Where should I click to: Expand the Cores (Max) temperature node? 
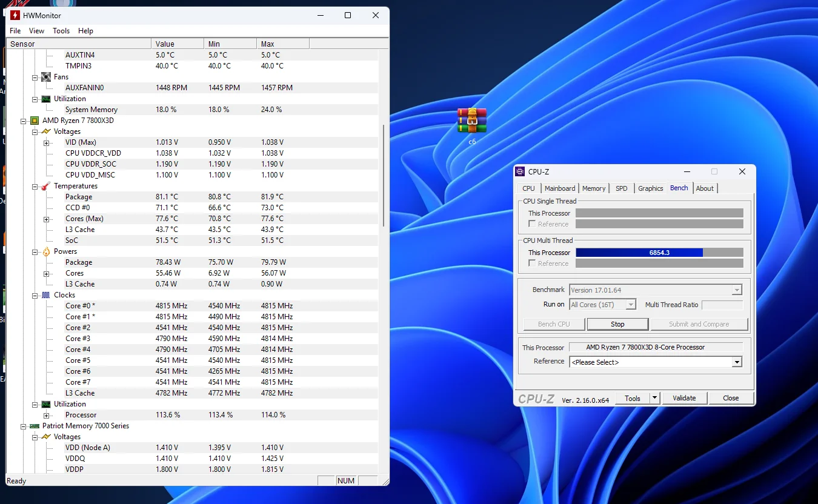46,219
